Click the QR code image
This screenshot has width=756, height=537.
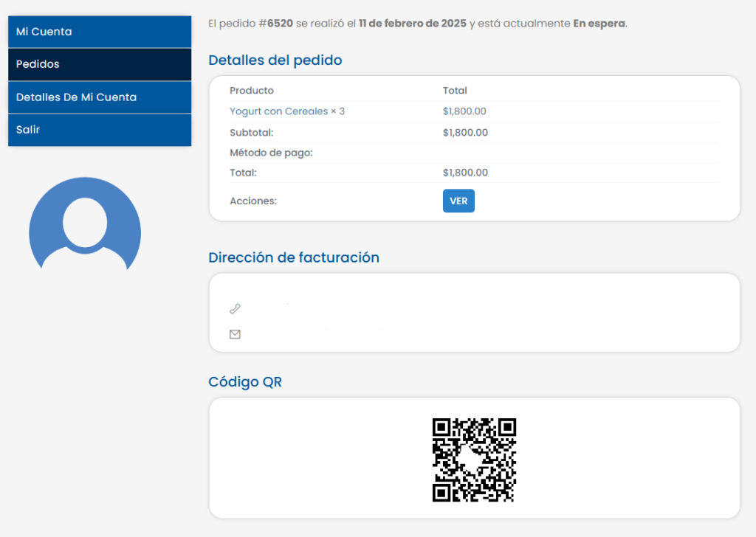point(474,460)
